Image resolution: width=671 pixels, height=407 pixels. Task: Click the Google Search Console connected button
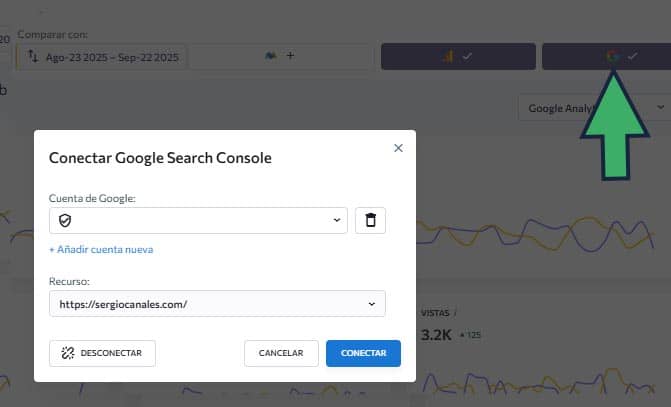tap(604, 56)
